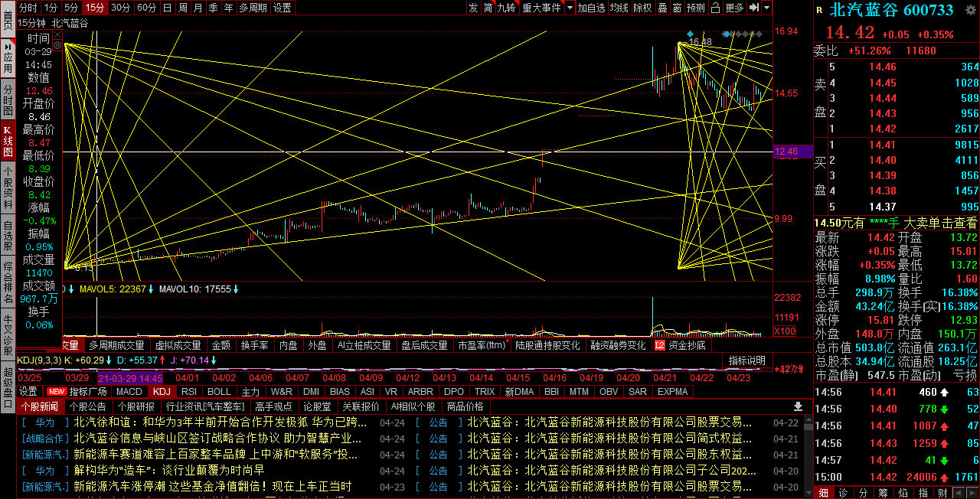
Task: Click the L2 资金抄底 indicator tab
Action: coord(681,345)
